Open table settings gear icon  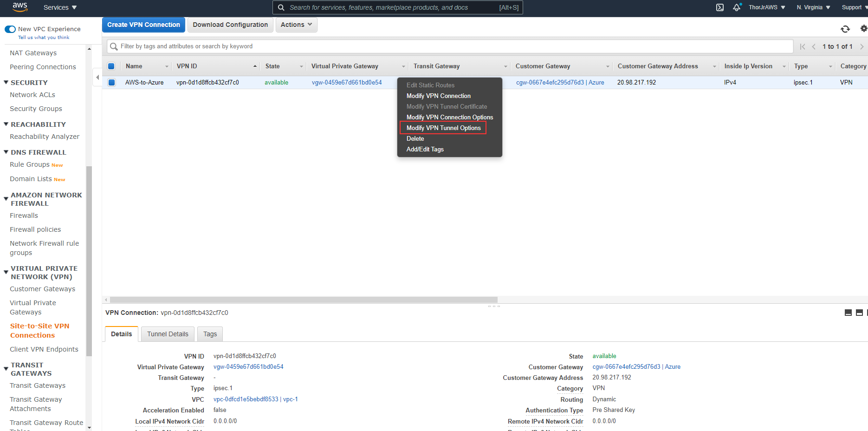click(x=863, y=29)
